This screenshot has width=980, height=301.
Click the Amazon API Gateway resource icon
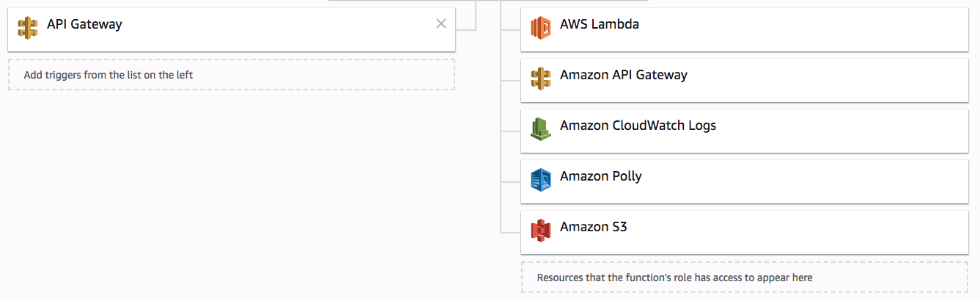click(540, 79)
